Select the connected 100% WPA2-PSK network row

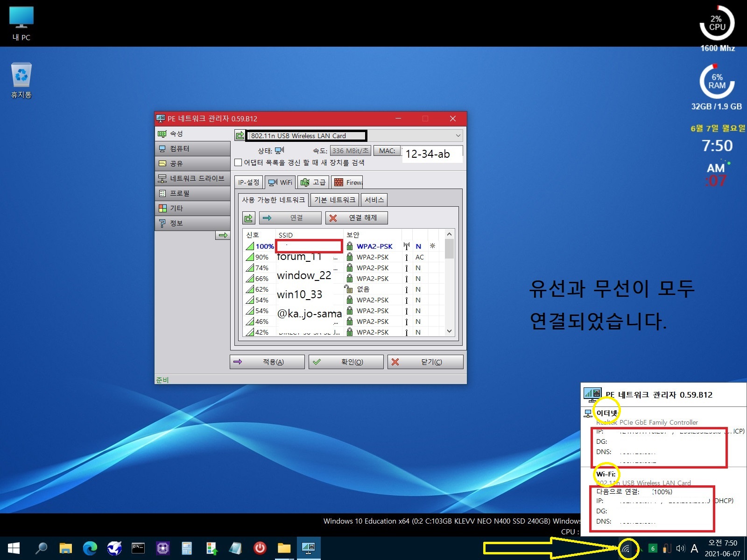click(x=343, y=246)
